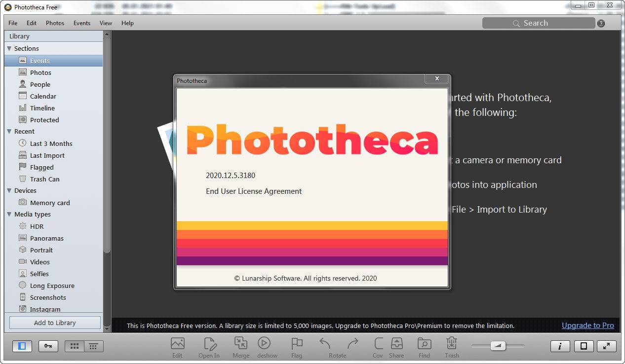
Task: Click the Merge toolbar icon
Action: tap(241, 343)
